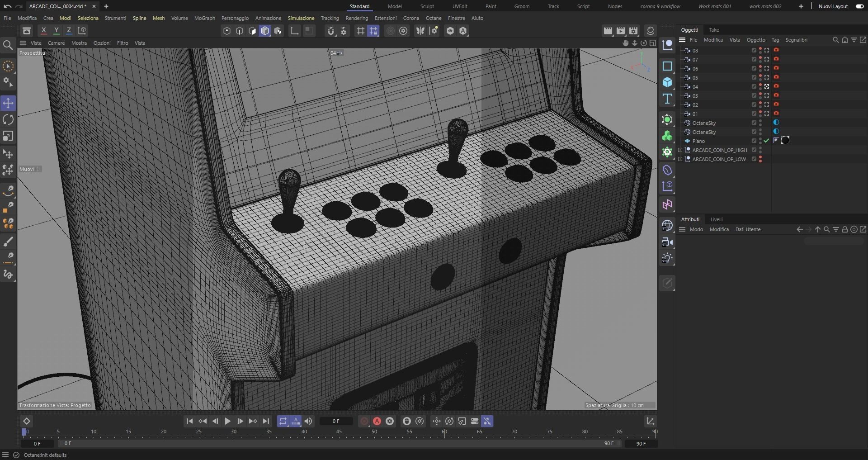Toggle visibility dots for camera 04
This screenshot has height=460, width=868.
pyautogui.click(x=760, y=86)
